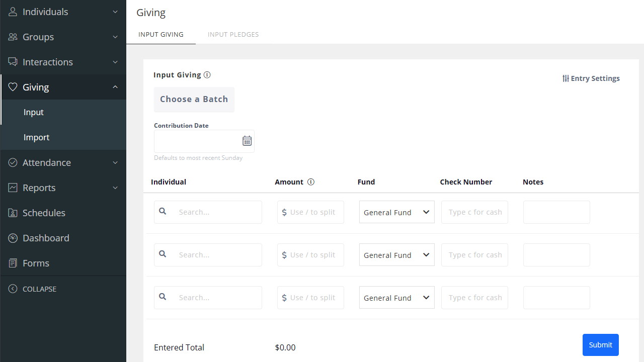Open the Entry Settings sliders icon

pyautogui.click(x=565, y=78)
